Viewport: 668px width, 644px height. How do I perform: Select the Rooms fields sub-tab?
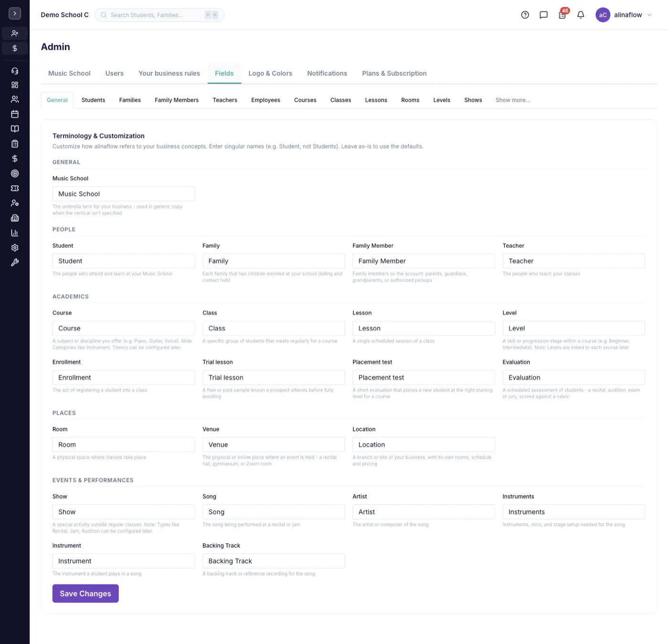coord(410,100)
